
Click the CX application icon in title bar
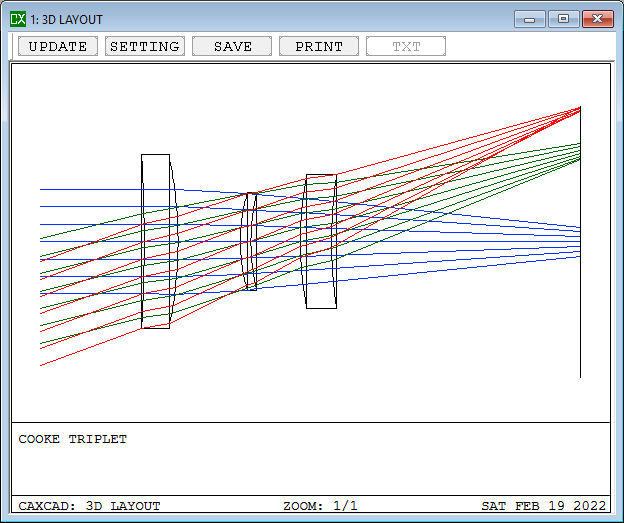18,19
